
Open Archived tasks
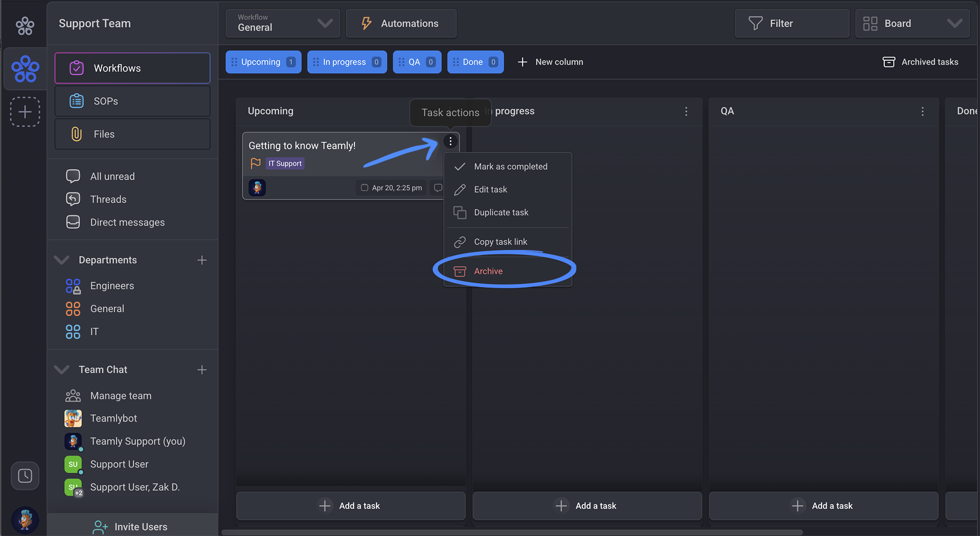[921, 62]
